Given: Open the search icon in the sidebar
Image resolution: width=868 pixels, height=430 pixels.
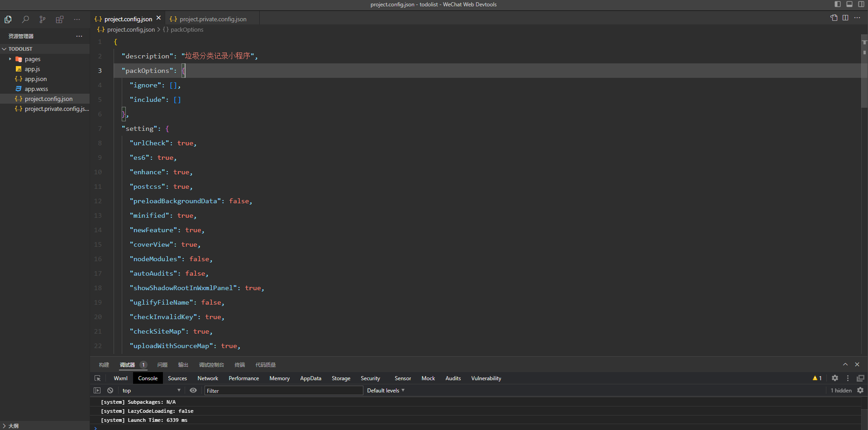Looking at the screenshot, I should coord(25,19).
